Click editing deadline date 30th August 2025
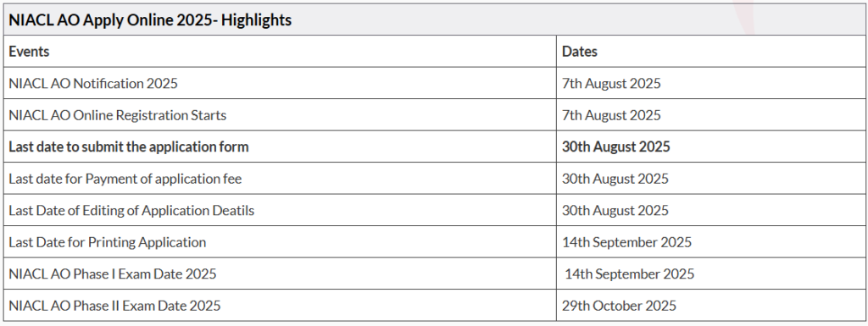This screenshot has height=326, width=868. pos(615,211)
